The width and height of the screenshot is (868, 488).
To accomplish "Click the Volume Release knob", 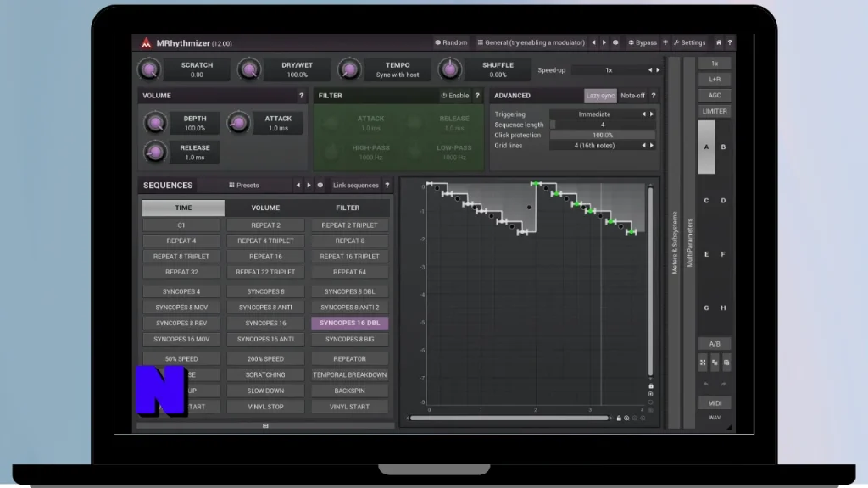I will [156, 152].
